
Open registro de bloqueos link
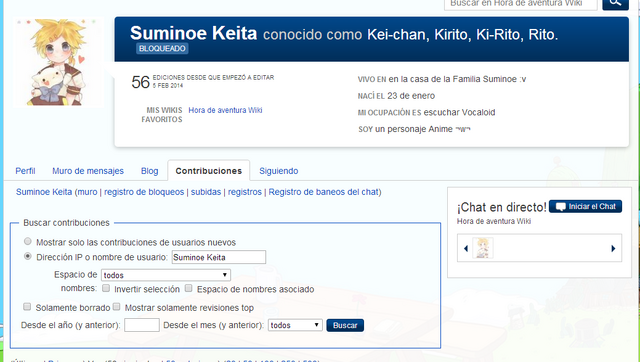coord(144,192)
